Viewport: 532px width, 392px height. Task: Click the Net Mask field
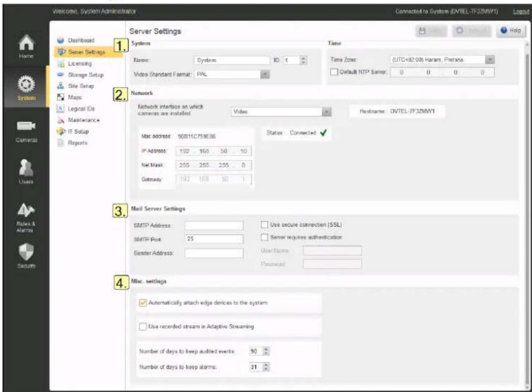tap(214, 165)
